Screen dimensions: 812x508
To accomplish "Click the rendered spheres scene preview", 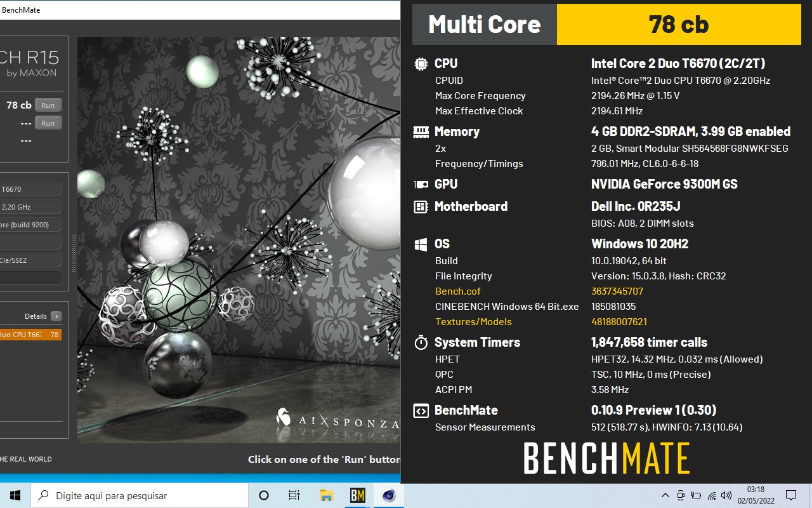I will click(x=239, y=240).
